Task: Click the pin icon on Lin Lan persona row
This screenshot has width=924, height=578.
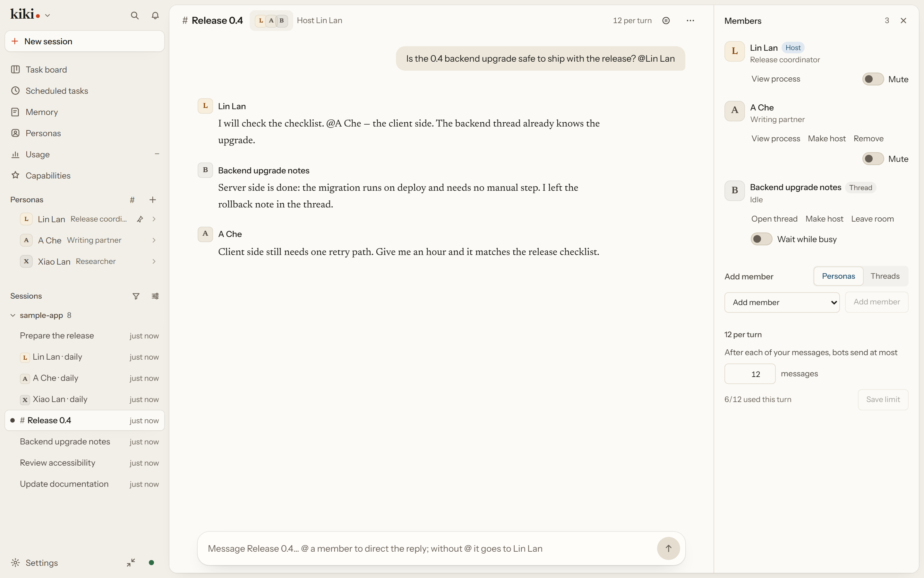Action: (x=140, y=219)
